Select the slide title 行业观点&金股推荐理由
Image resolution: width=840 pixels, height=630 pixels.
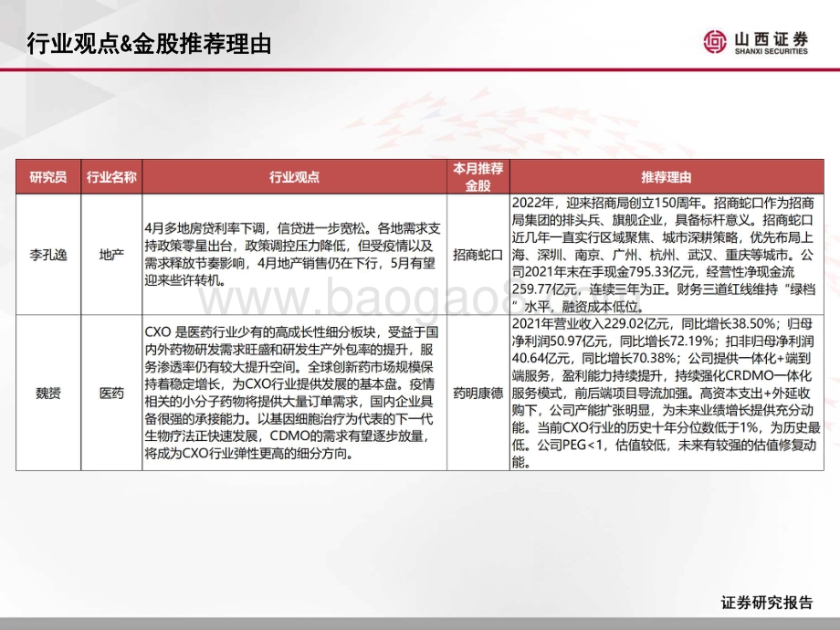click(150, 44)
